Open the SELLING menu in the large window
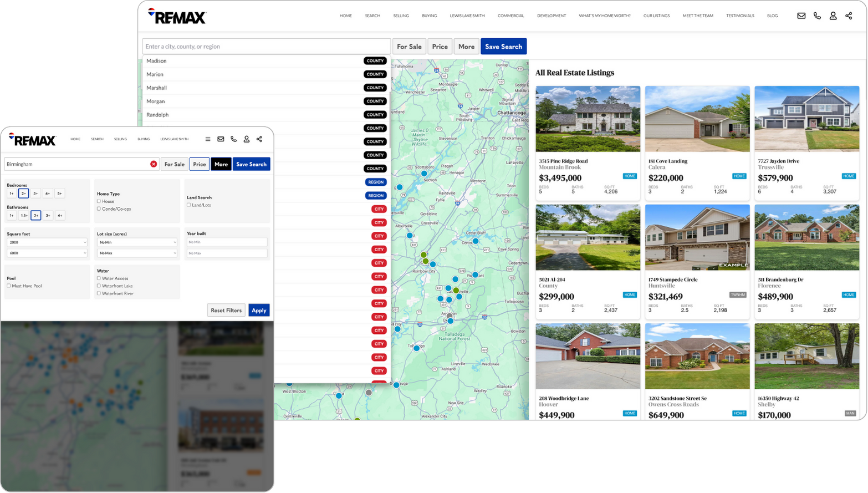Viewport: 868px width, 493px height. (x=401, y=16)
